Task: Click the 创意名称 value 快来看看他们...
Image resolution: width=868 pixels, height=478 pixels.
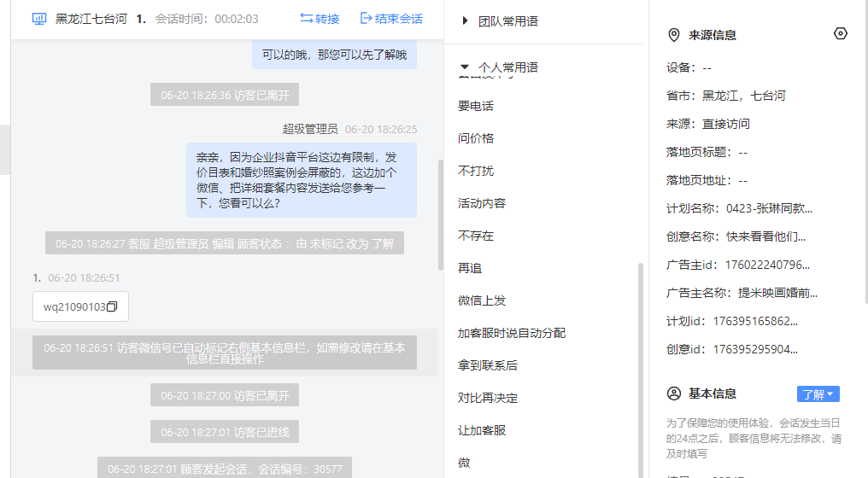Action: pyautogui.click(x=765, y=236)
